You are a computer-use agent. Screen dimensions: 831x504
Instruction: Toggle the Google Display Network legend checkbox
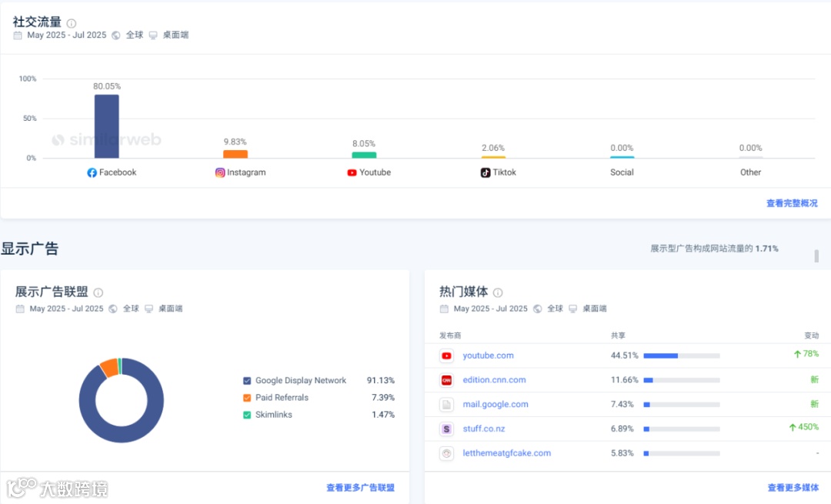coord(247,381)
